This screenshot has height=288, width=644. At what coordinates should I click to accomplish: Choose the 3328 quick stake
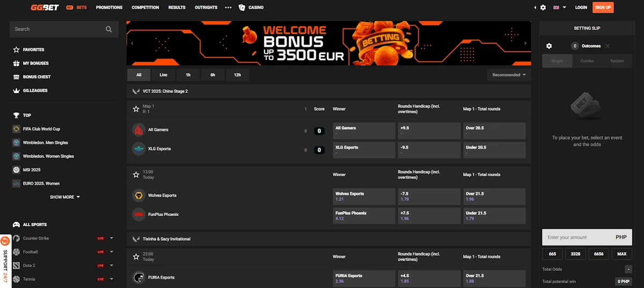tap(575, 254)
